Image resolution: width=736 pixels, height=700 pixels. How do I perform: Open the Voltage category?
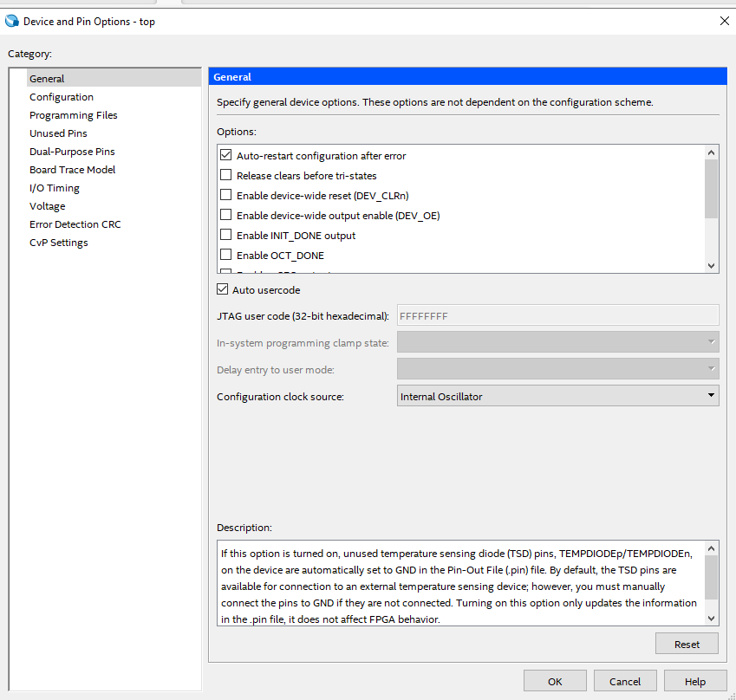(x=48, y=206)
